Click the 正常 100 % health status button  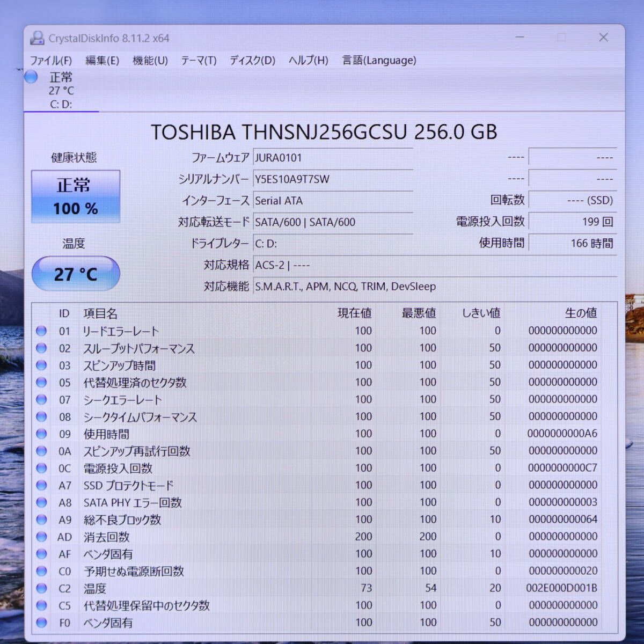76,196
